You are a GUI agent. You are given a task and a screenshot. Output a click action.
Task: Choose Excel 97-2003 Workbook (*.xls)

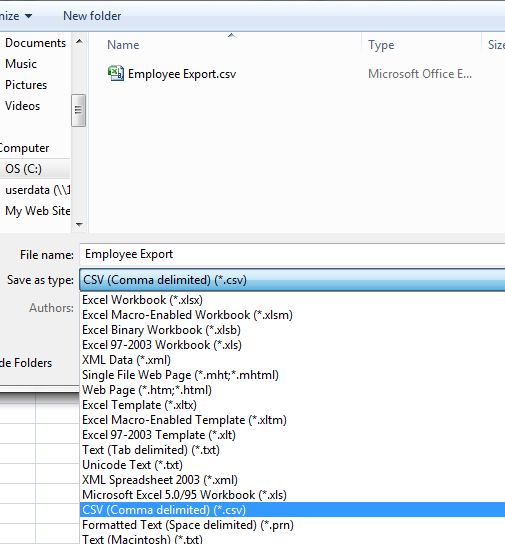pos(292,345)
